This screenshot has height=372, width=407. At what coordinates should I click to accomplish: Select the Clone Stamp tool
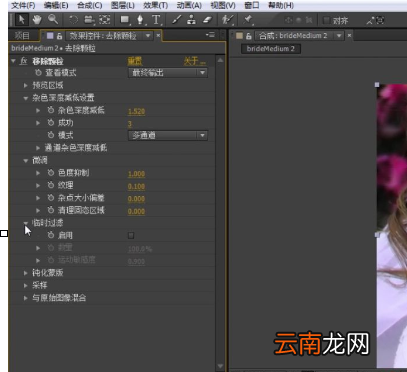tap(191, 20)
